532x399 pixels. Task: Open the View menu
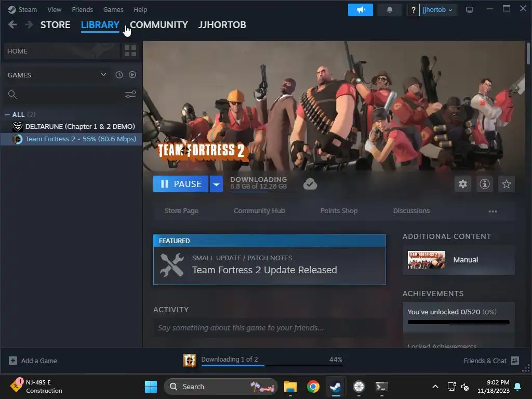54,10
